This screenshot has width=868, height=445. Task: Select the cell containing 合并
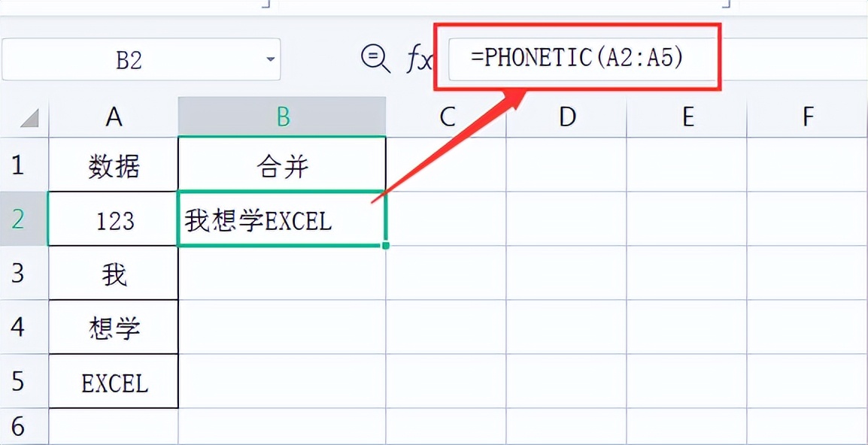tap(282, 168)
